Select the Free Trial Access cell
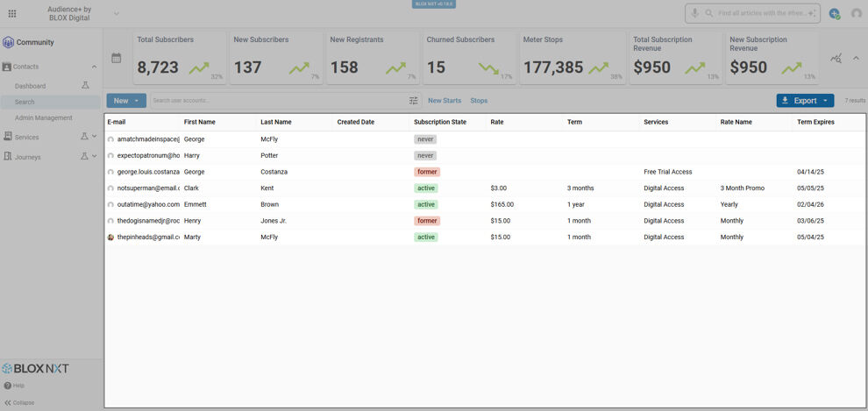 pyautogui.click(x=667, y=172)
